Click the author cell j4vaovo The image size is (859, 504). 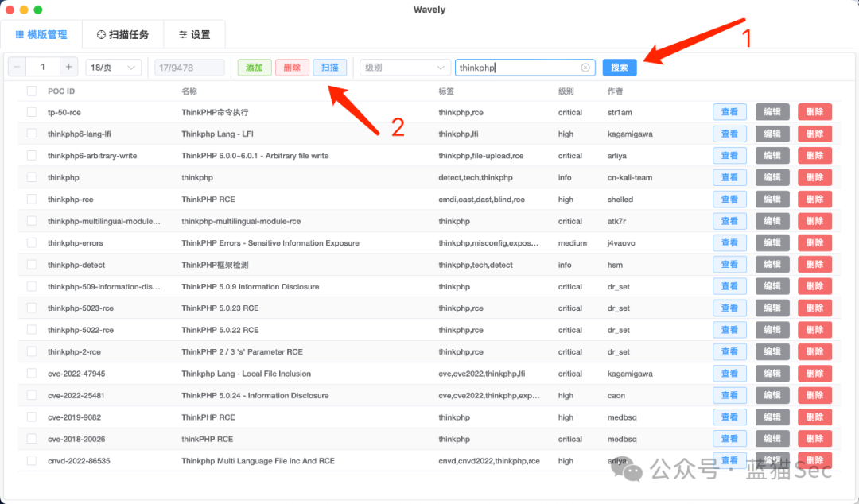pos(621,242)
